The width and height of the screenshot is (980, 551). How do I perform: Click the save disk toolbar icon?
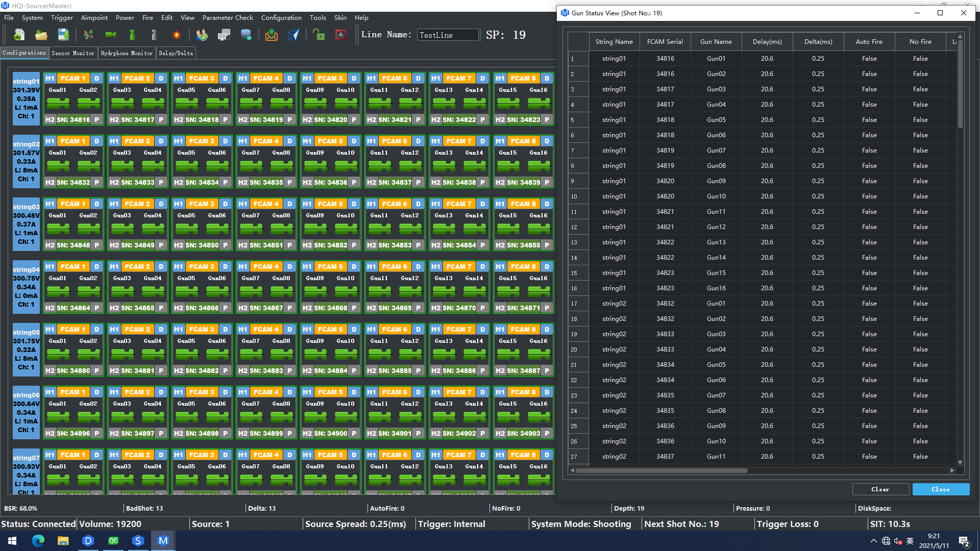tap(63, 35)
